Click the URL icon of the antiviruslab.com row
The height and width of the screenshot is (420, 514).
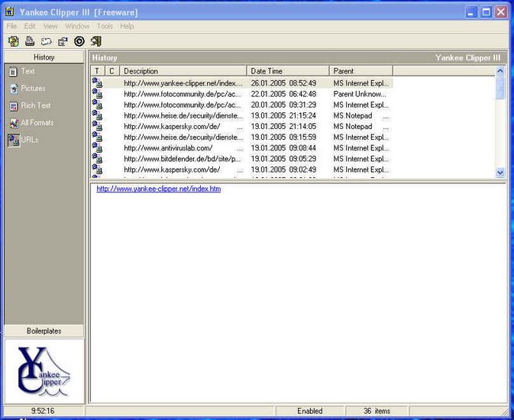[97, 147]
